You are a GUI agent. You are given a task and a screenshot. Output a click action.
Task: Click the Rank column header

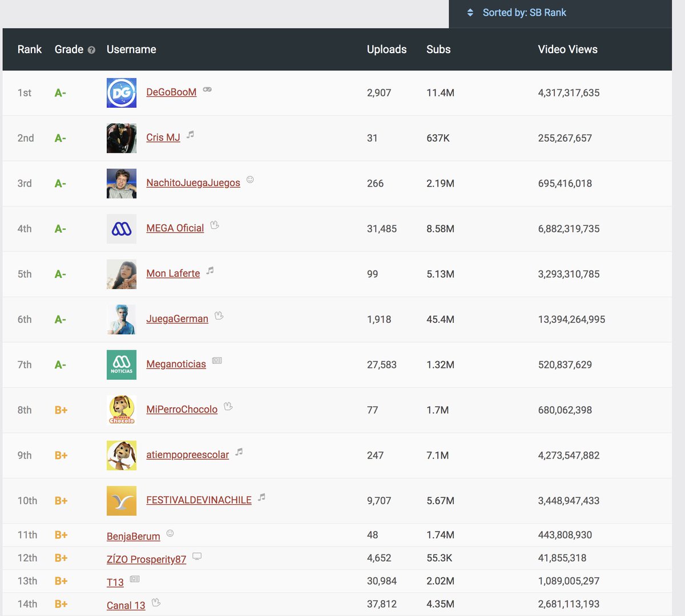click(30, 50)
